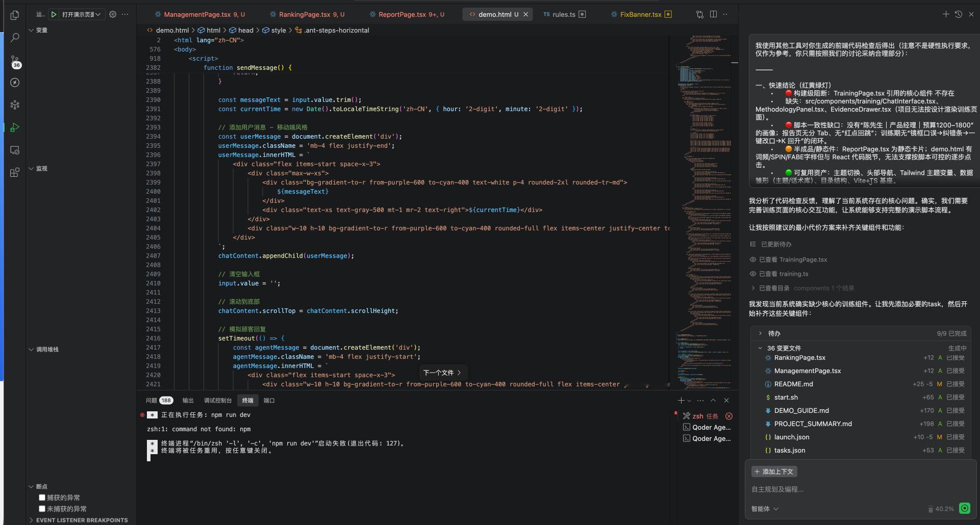Screen dimensions: 980x525
Task: Click the .ant-steps-horizontal breadcrumb
Action: [x=332, y=30]
